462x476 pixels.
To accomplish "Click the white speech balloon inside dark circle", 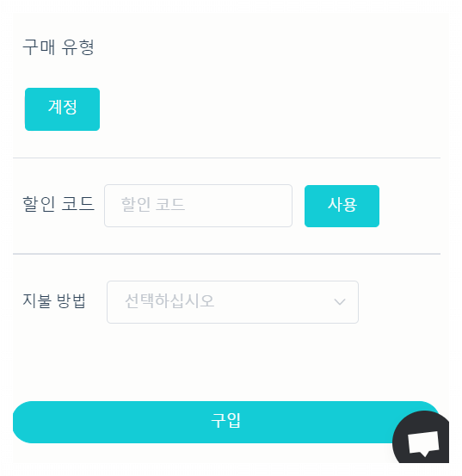I will pos(423,443).
